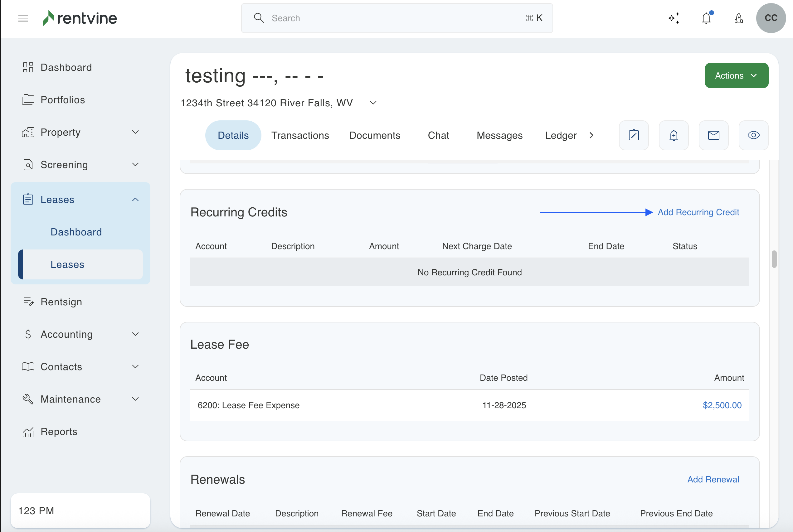Click the AI sparkle icon in header
Screen dimensions: 793x532
(674, 18)
